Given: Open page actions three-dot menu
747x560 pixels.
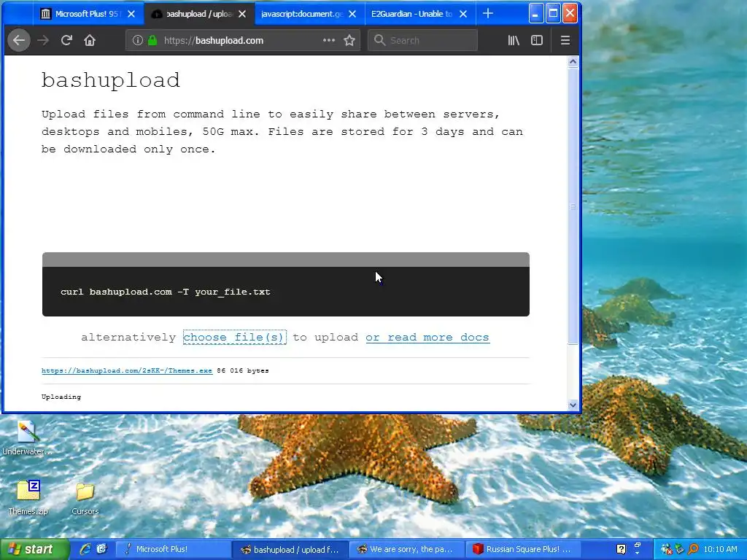Looking at the screenshot, I should pos(329,41).
